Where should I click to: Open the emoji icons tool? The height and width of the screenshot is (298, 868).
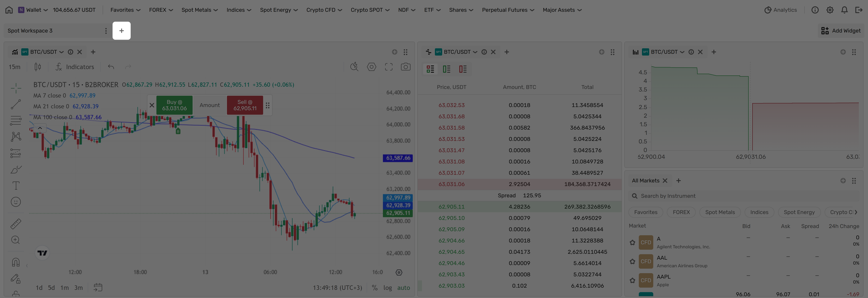[x=16, y=202]
